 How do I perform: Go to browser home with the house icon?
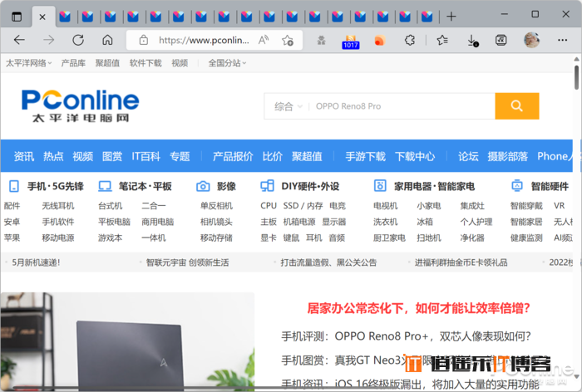coord(107,40)
